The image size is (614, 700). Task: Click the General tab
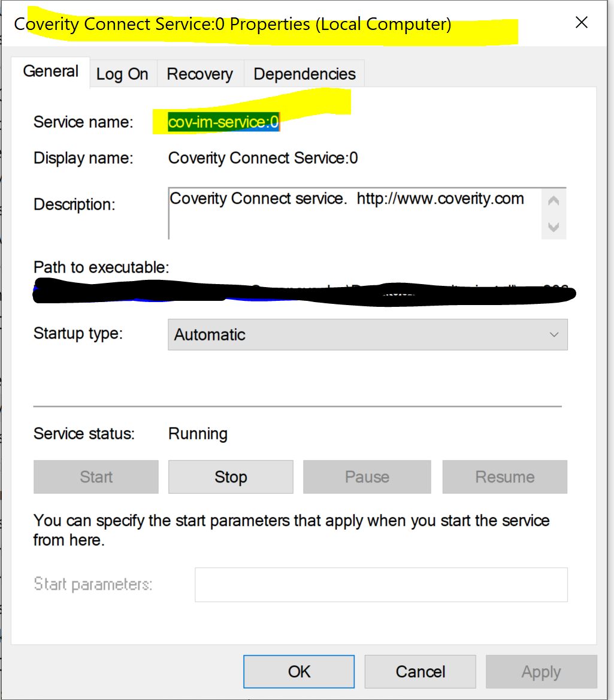point(51,71)
